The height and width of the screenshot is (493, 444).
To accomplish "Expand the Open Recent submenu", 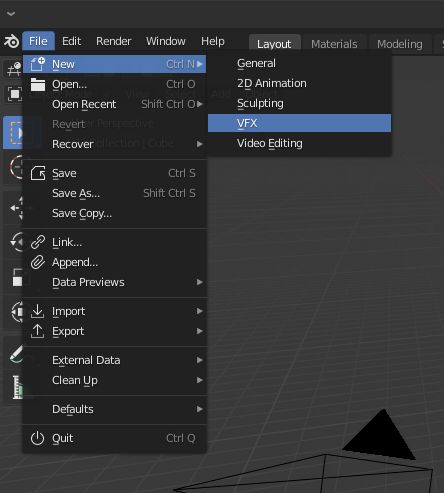I will click(114, 104).
